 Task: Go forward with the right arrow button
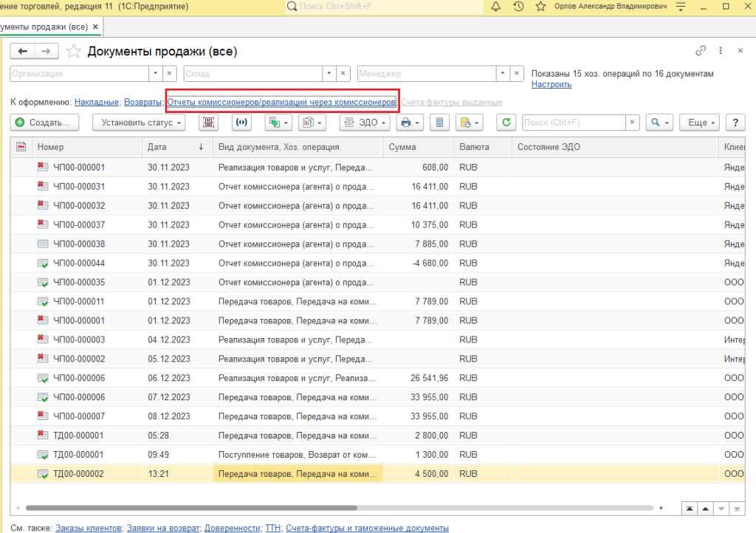tap(47, 51)
